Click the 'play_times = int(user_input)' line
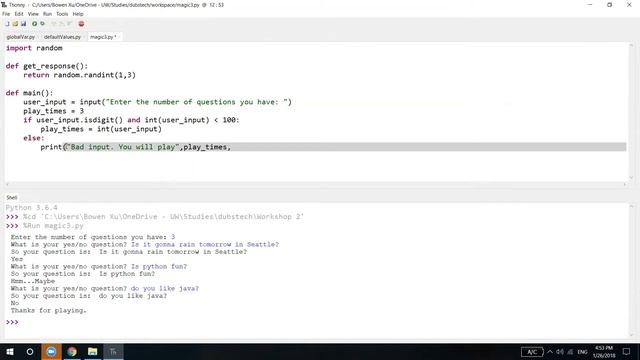 click(101, 129)
